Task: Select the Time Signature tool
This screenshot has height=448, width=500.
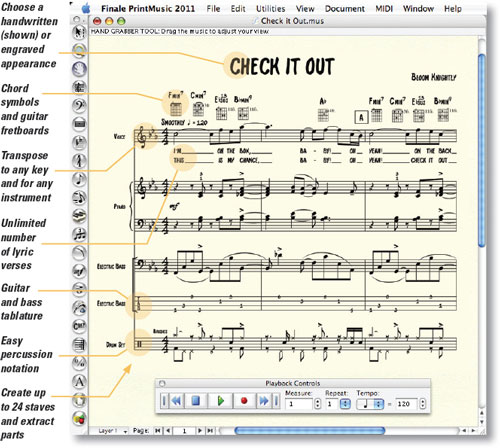Action: pyautogui.click(x=79, y=161)
